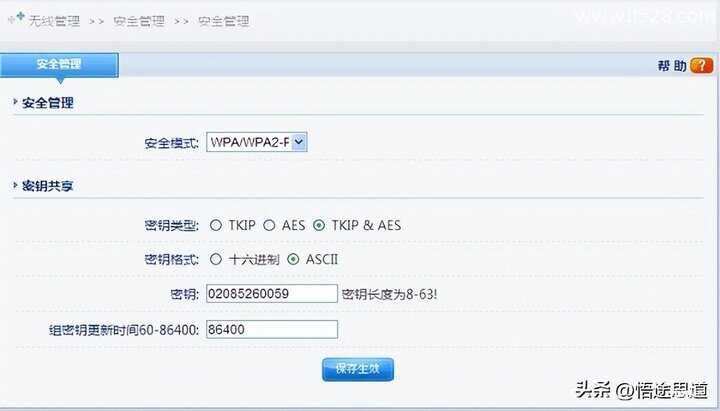Image resolution: width=720 pixels, height=411 pixels.
Task: Focus the 密钥 password input field
Action: [272, 293]
